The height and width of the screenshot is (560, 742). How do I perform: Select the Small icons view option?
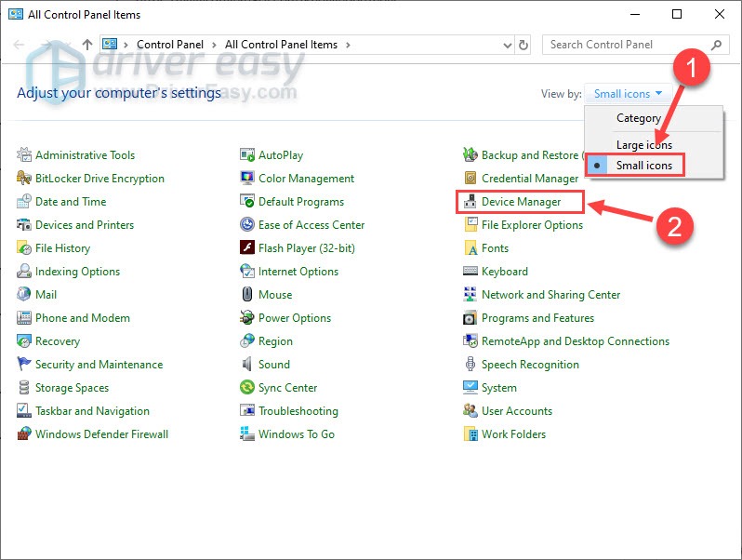642,166
